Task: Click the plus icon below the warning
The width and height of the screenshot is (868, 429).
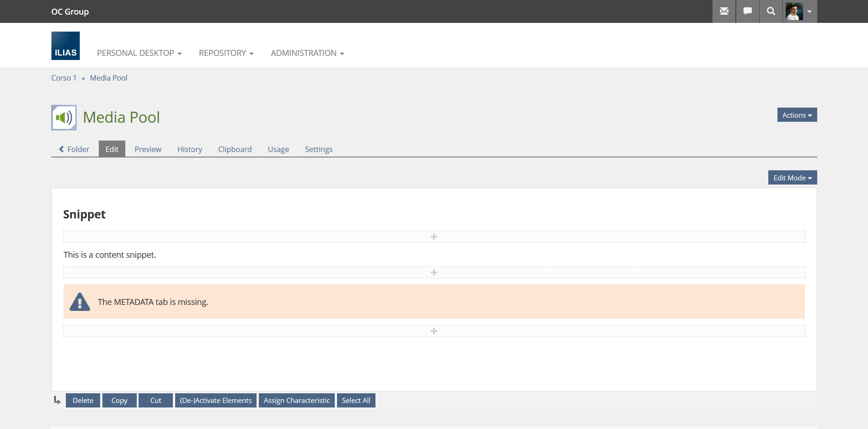Action: (x=434, y=331)
